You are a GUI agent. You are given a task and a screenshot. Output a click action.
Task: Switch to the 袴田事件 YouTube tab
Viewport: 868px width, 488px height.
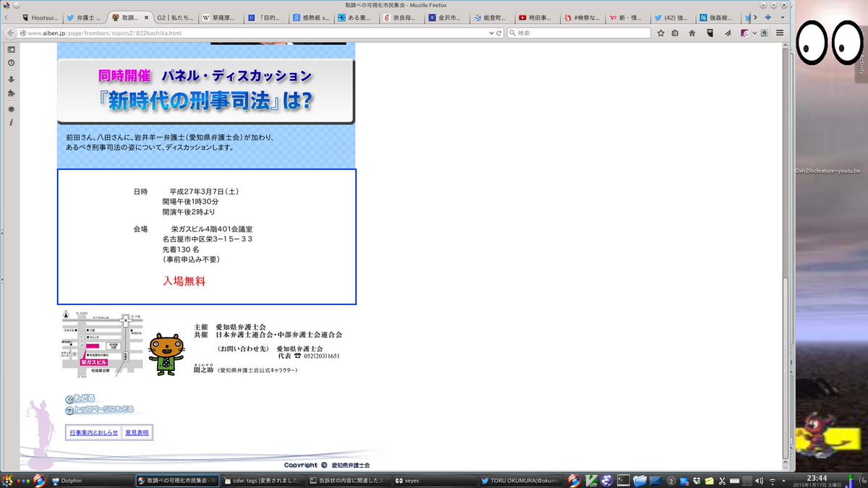click(x=537, y=17)
